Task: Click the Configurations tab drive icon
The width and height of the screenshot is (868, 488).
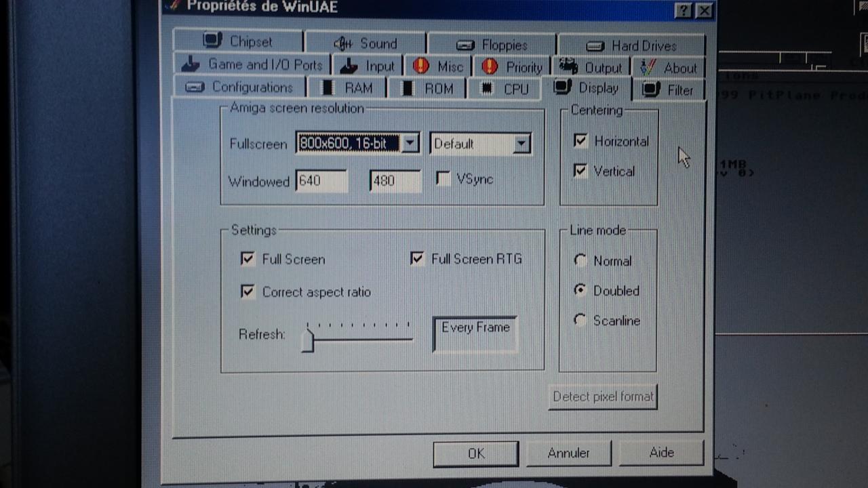Action: pyautogui.click(x=195, y=87)
